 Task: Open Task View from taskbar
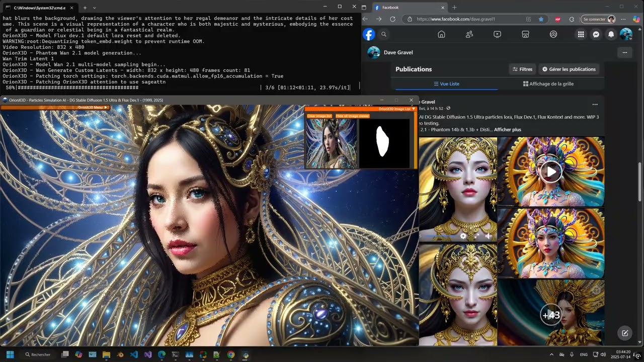pyautogui.click(x=65, y=354)
